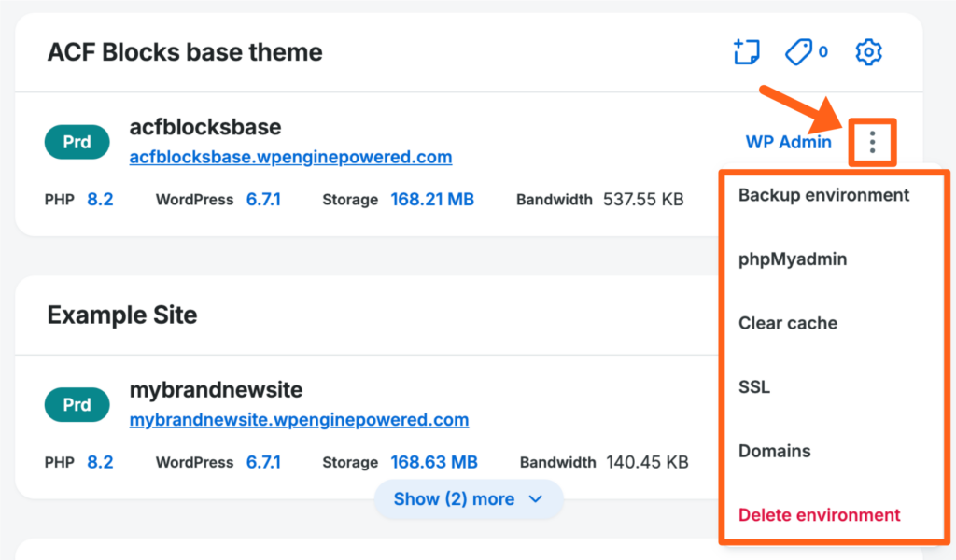Click the add note icon for ACF Blocks
Viewport: 956px width, 560px height.
pos(746,52)
